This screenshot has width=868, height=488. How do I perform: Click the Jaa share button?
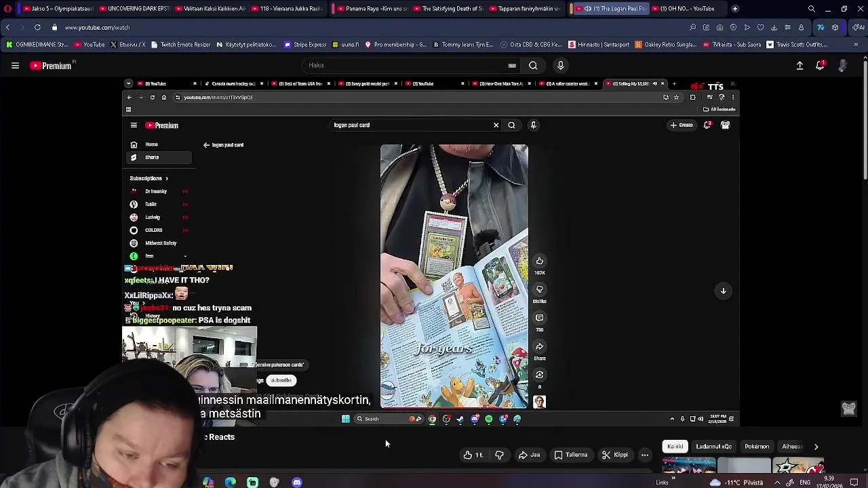coord(529,455)
